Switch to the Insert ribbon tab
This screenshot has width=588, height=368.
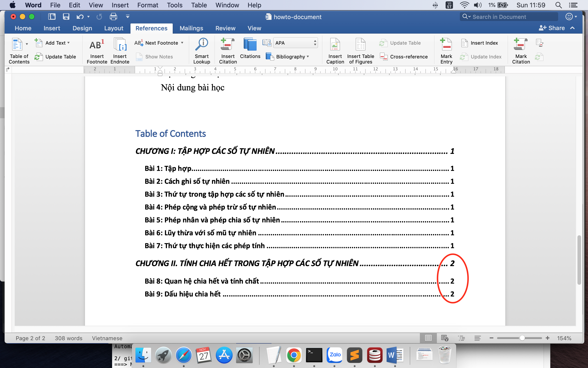click(52, 28)
